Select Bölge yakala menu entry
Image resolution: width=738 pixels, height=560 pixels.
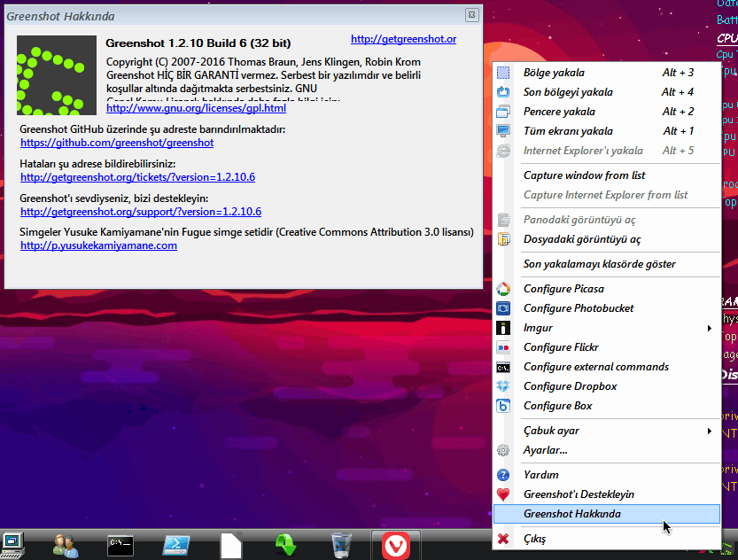point(607,73)
